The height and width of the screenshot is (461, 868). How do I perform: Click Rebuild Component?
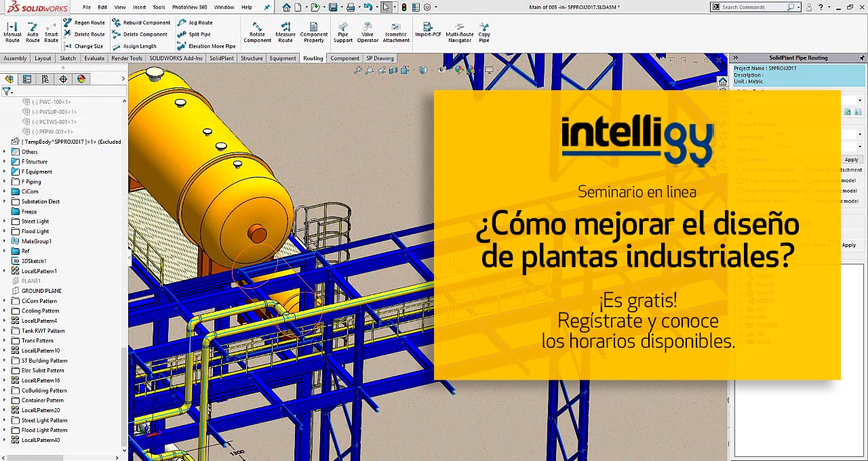[141, 22]
